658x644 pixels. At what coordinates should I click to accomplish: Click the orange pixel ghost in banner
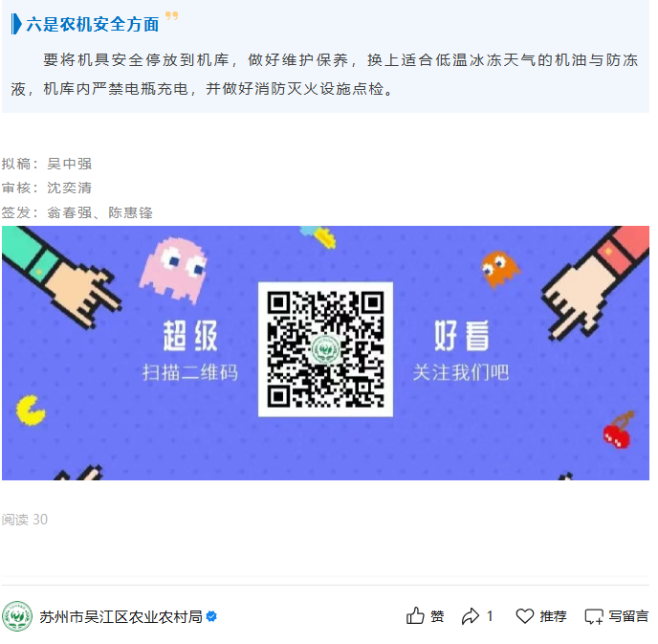click(499, 269)
